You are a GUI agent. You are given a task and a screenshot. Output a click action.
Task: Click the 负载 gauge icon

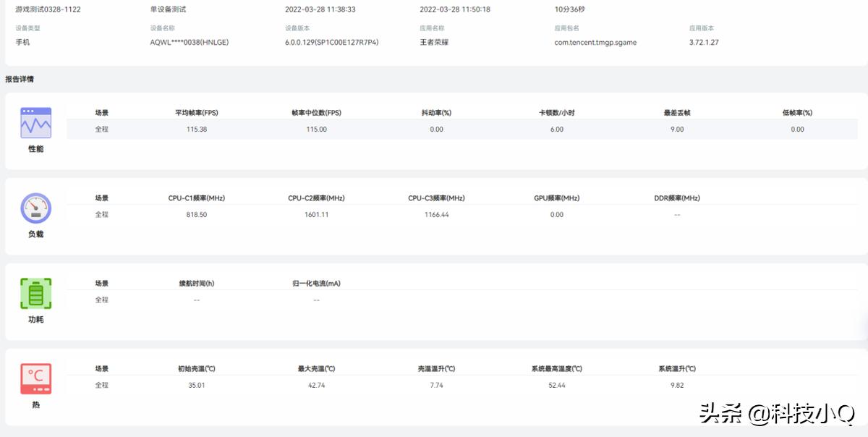point(36,208)
